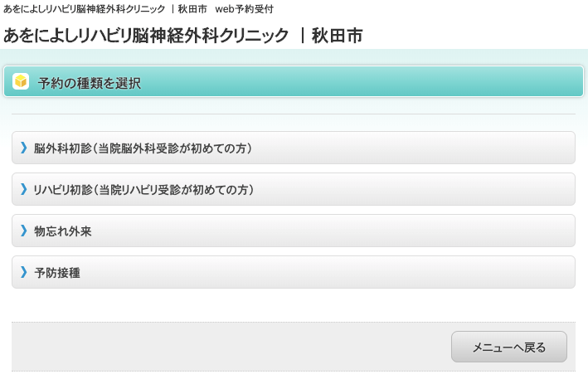Click the blue chevron next to 予防接種

(24, 272)
